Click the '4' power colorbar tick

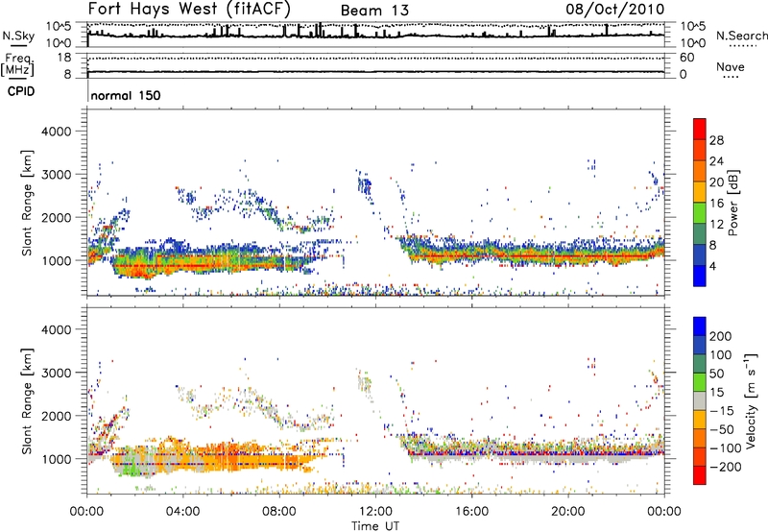click(713, 267)
